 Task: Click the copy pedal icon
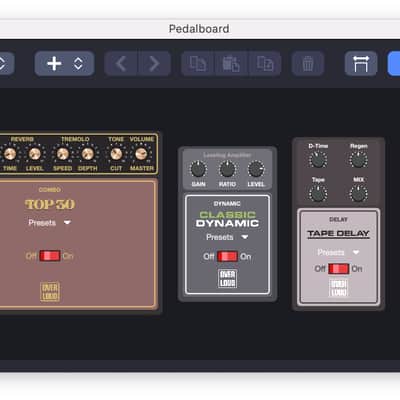pos(198,63)
